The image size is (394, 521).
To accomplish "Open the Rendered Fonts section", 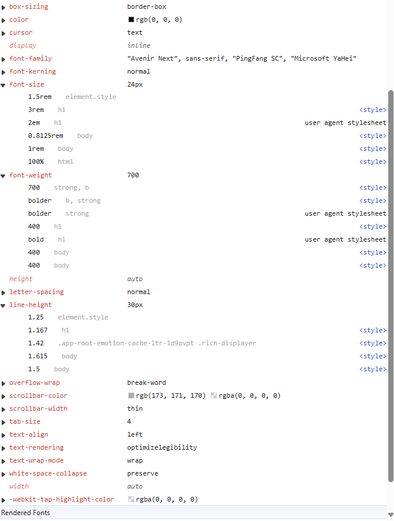I will (193, 513).
